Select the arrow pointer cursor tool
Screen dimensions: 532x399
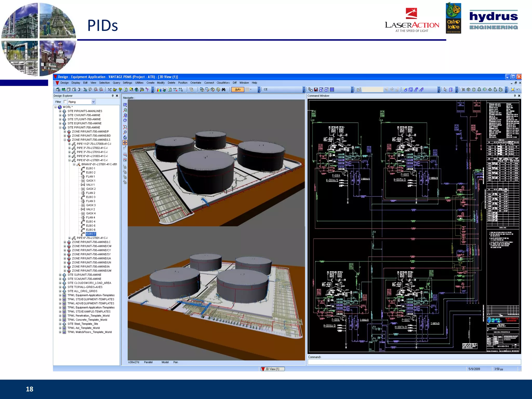point(445,90)
